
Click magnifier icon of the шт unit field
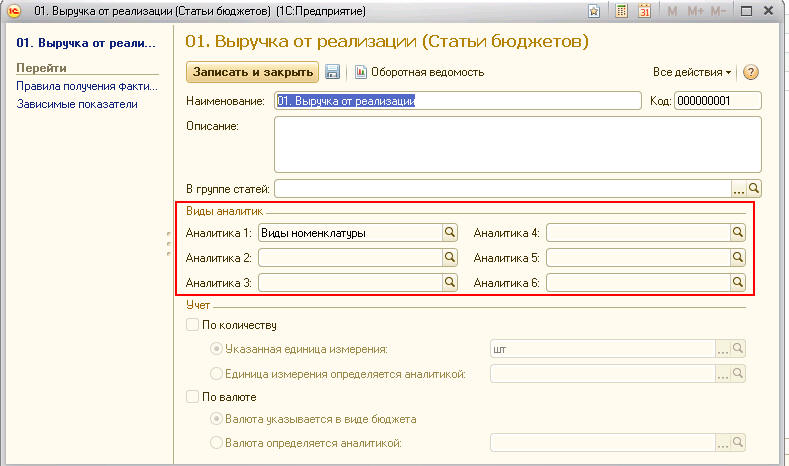(x=738, y=349)
